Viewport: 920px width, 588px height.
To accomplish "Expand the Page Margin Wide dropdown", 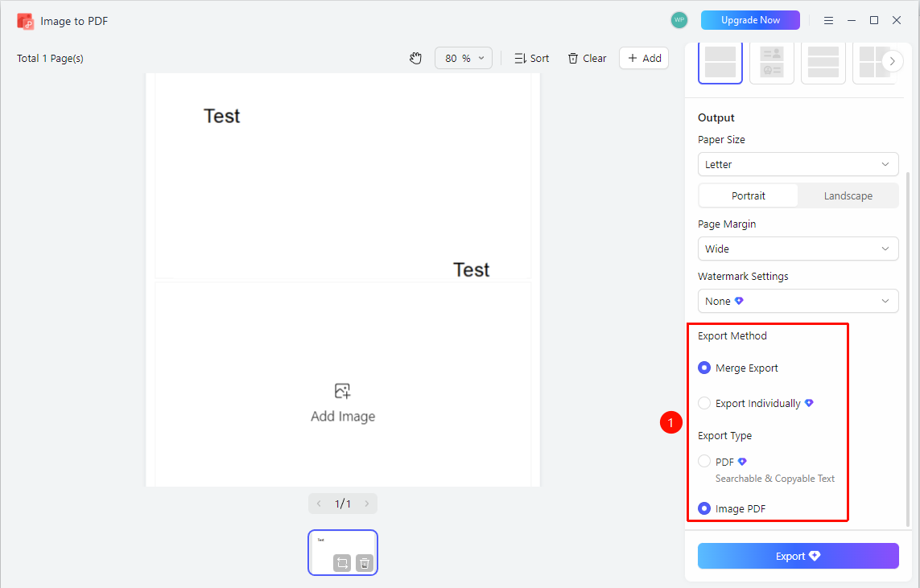I will (x=798, y=249).
